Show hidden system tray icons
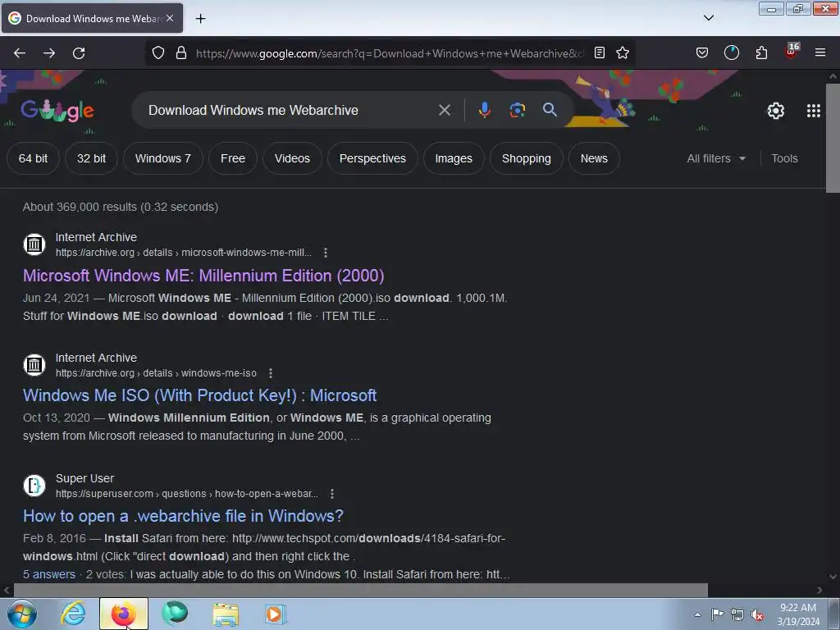 (697, 614)
